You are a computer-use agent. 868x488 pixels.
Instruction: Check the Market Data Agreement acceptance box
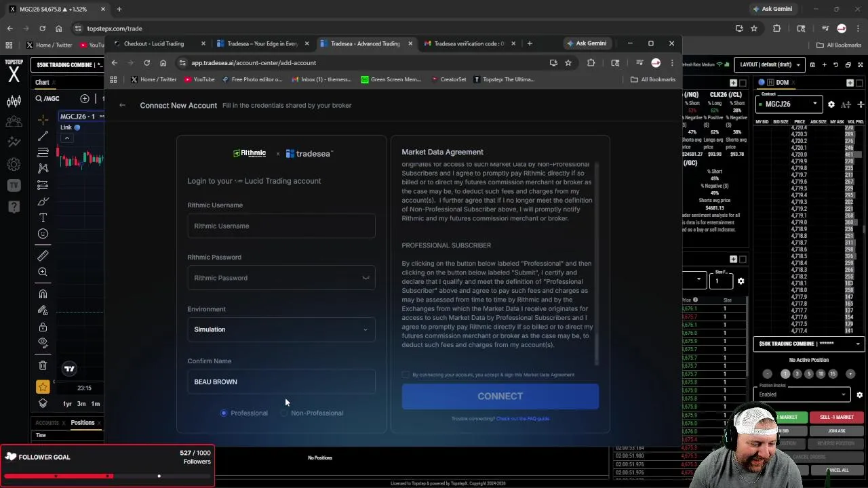(x=406, y=374)
